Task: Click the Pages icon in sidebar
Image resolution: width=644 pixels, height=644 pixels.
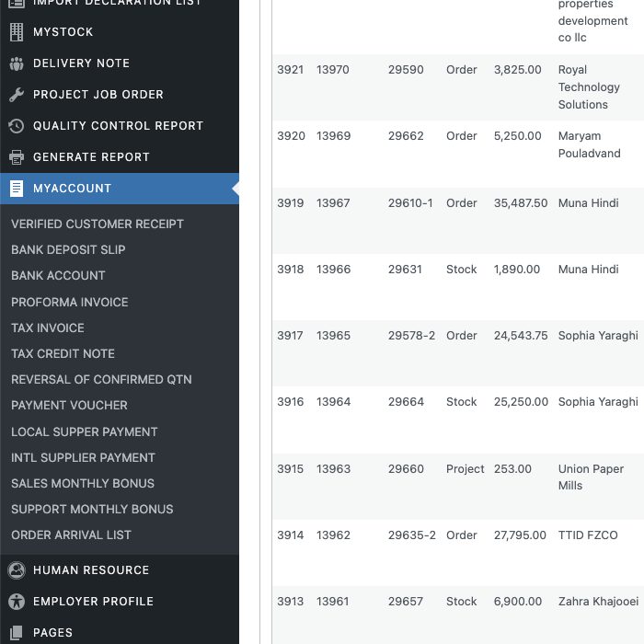Action: (x=17, y=633)
